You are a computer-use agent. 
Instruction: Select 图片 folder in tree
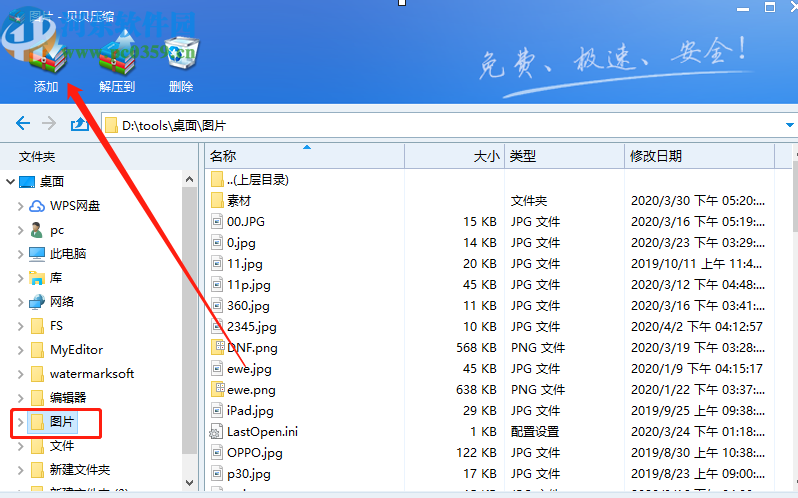point(52,422)
